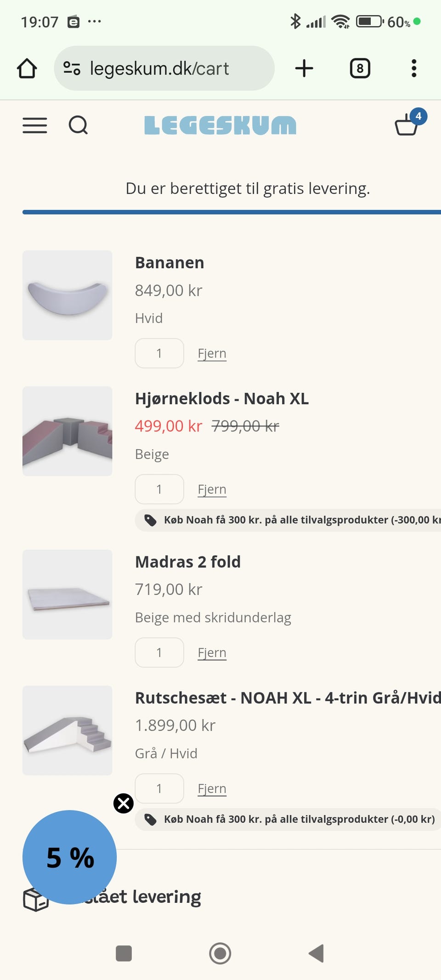Remove Bananen from the cart
The image size is (441, 980).
[x=212, y=354]
